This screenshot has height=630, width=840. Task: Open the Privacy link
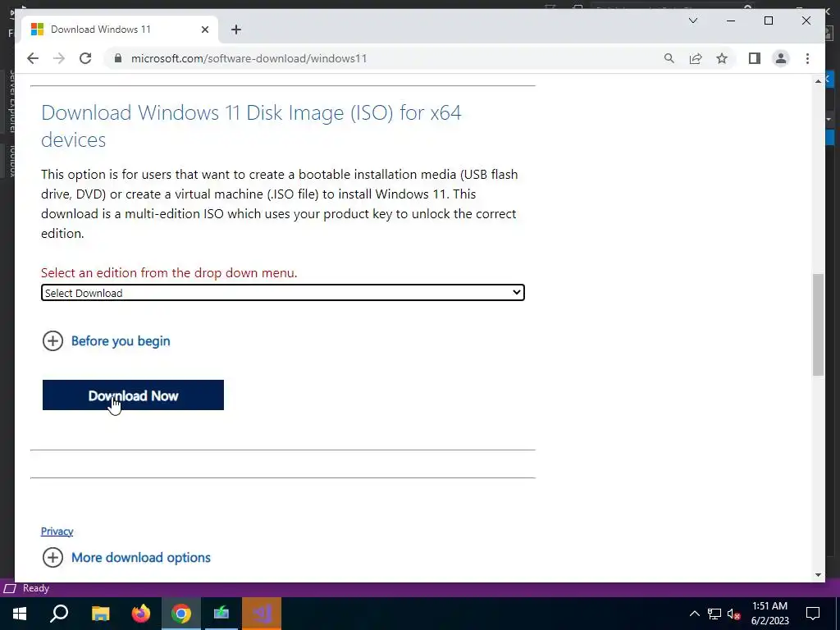[x=57, y=531]
